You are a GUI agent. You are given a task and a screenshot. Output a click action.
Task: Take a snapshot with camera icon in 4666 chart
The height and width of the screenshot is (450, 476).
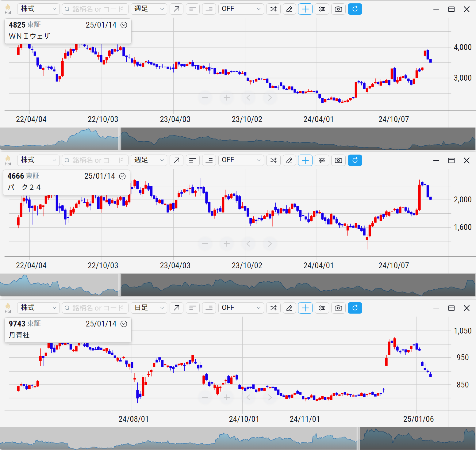pyautogui.click(x=338, y=160)
